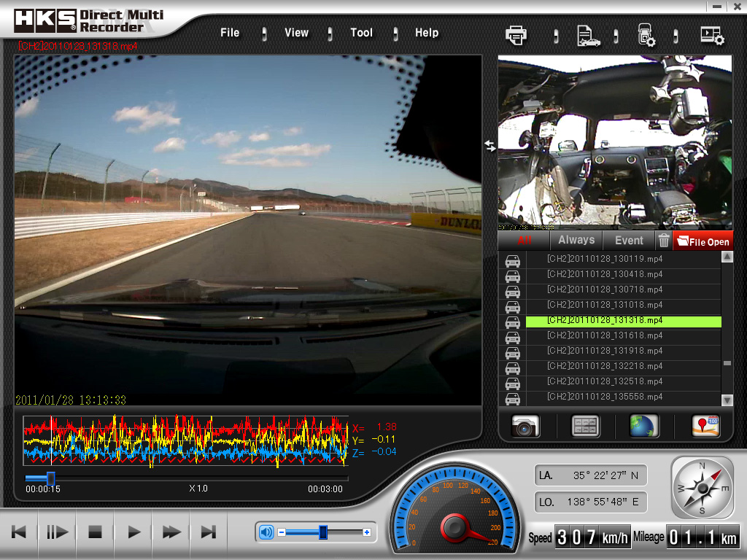The image size is (747, 560).
Task: Click car icon beside 135558 file
Action: tap(513, 399)
